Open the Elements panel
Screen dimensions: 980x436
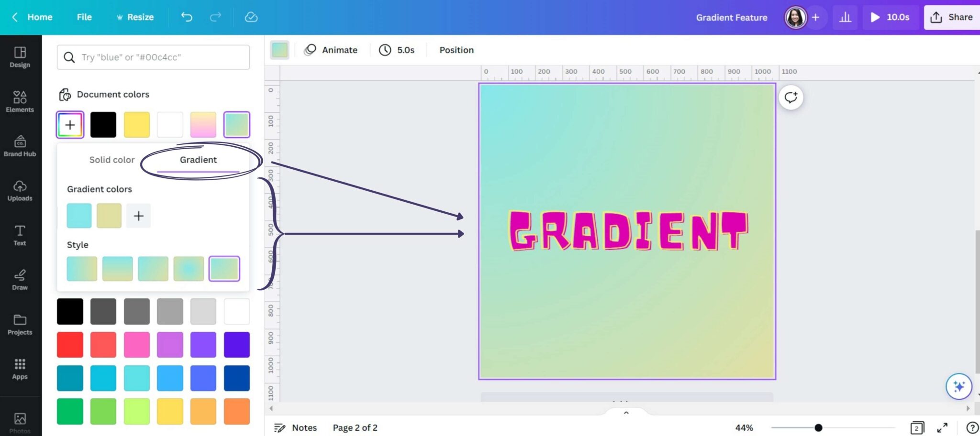20,101
